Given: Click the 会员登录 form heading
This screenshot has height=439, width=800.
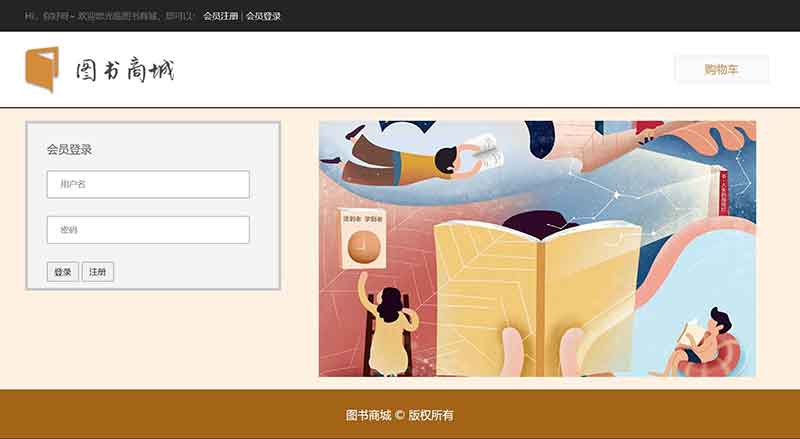Looking at the screenshot, I should coord(69,150).
